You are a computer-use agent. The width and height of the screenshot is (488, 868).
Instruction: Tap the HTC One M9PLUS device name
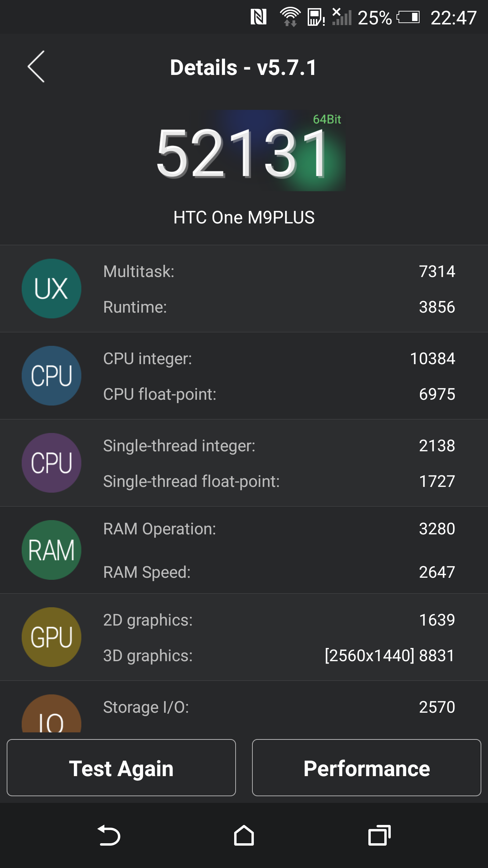[244, 217]
